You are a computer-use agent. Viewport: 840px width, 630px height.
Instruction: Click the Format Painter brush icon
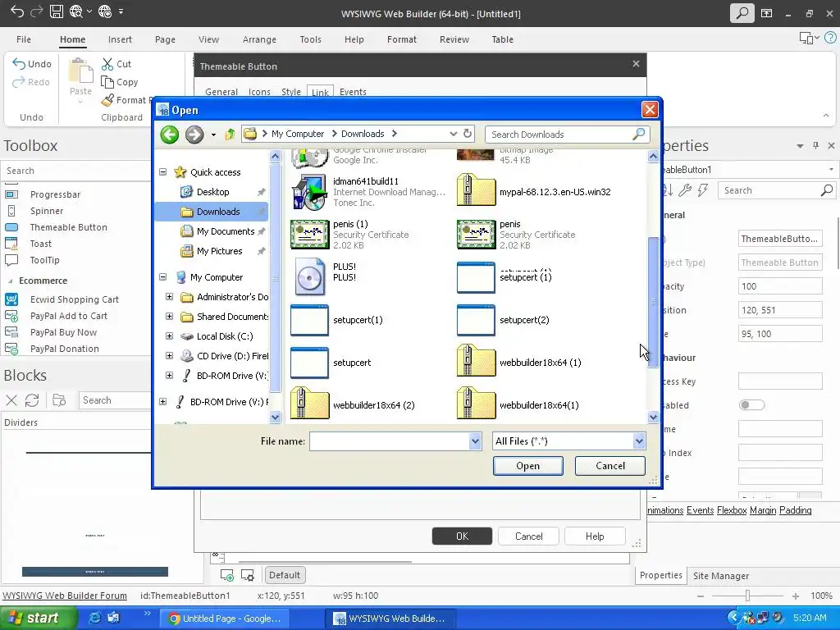point(107,100)
